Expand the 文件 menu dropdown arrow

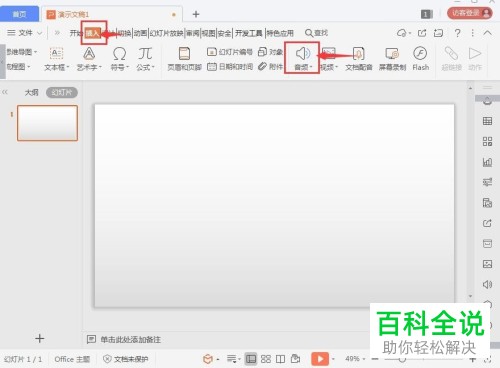[39, 33]
